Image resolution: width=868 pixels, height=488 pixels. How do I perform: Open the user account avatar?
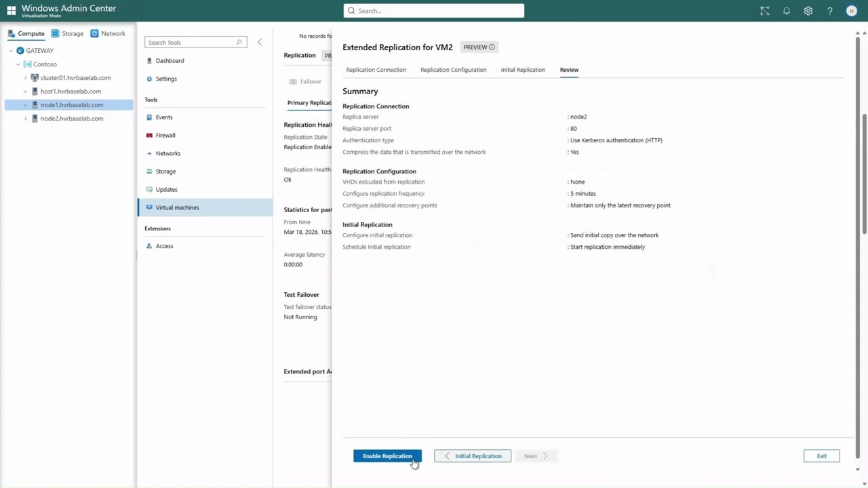(x=852, y=11)
